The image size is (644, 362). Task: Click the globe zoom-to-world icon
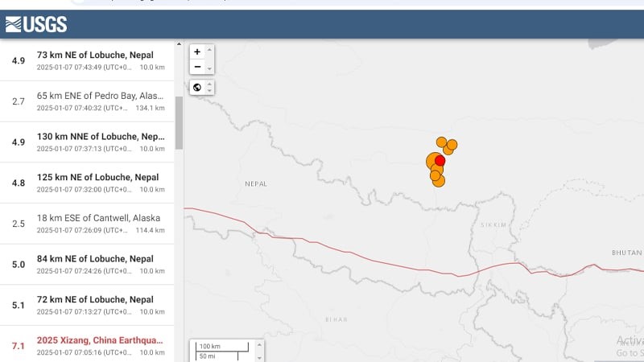point(197,87)
